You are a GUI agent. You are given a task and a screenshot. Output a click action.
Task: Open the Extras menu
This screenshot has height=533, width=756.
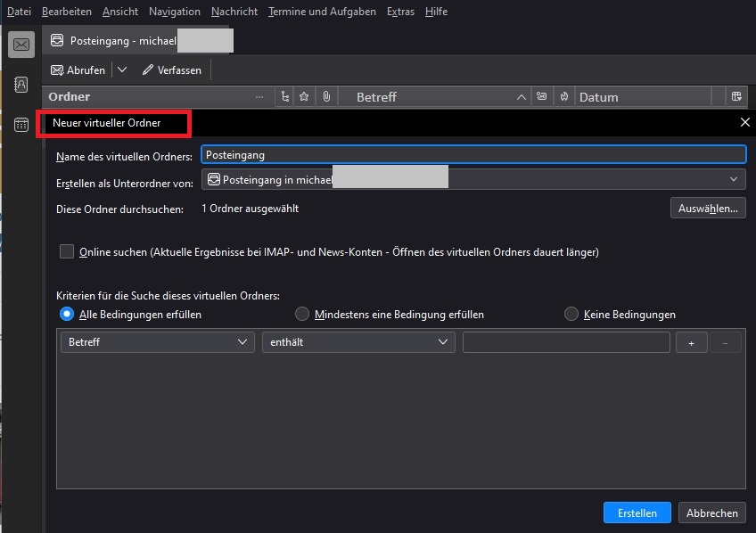[x=400, y=12]
